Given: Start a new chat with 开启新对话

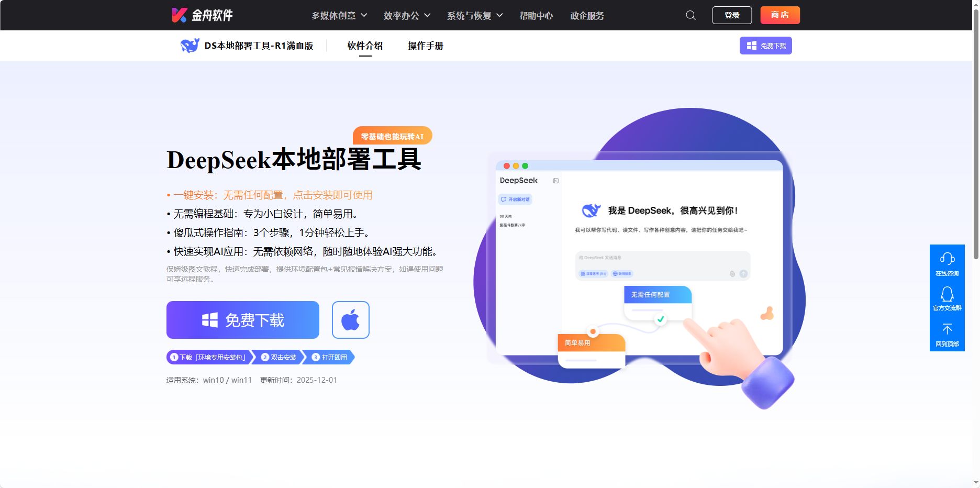Looking at the screenshot, I should (515, 199).
